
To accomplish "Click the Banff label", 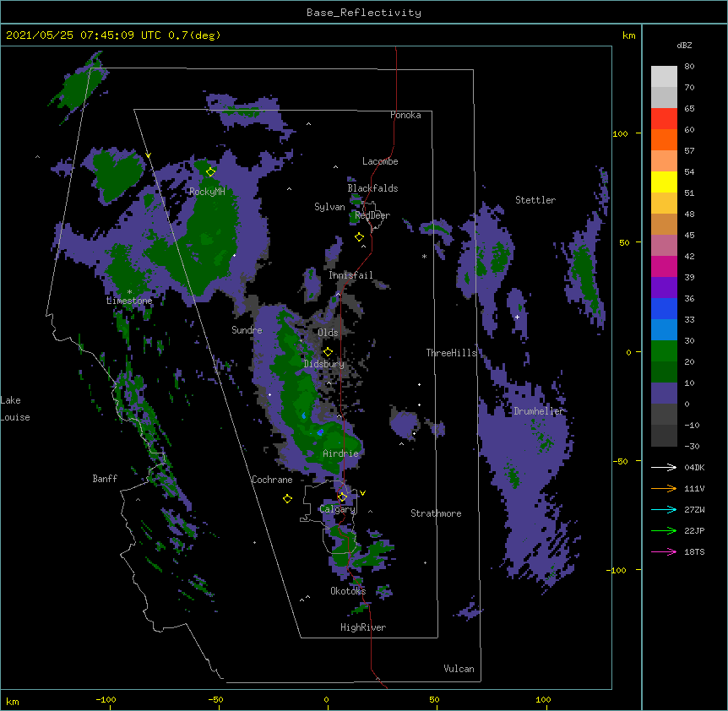I will [105, 479].
